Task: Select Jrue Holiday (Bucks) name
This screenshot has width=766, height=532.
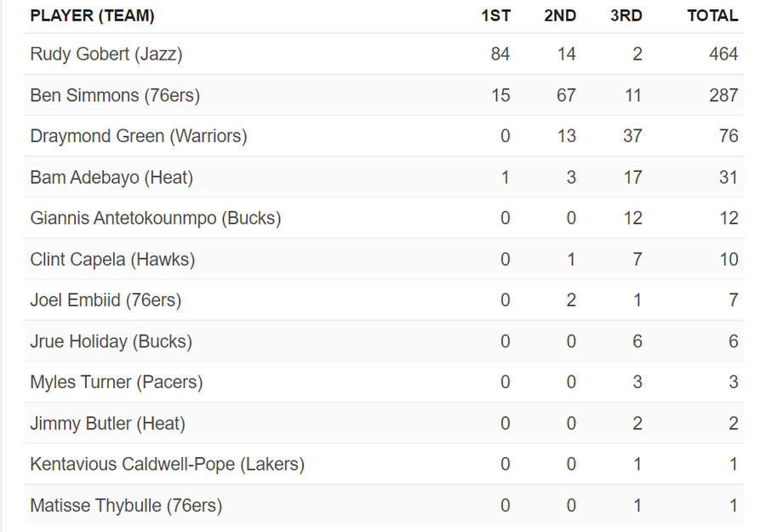Action: (111, 341)
